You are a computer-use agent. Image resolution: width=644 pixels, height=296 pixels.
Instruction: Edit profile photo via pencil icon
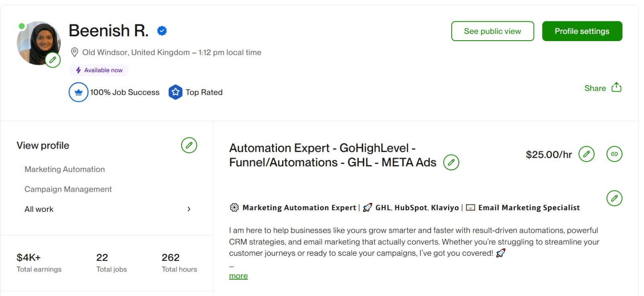pos(53,60)
